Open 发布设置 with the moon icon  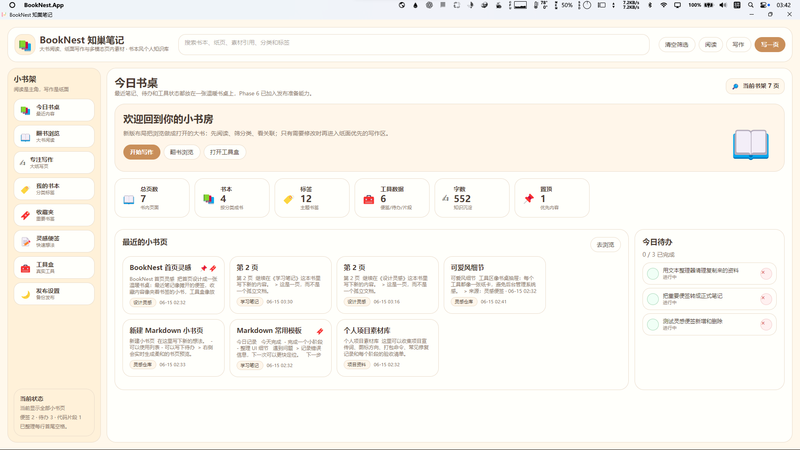point(54,294)
